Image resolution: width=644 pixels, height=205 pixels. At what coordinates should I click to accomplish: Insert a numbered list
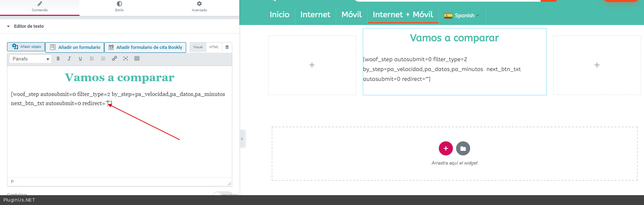(103, 59)
